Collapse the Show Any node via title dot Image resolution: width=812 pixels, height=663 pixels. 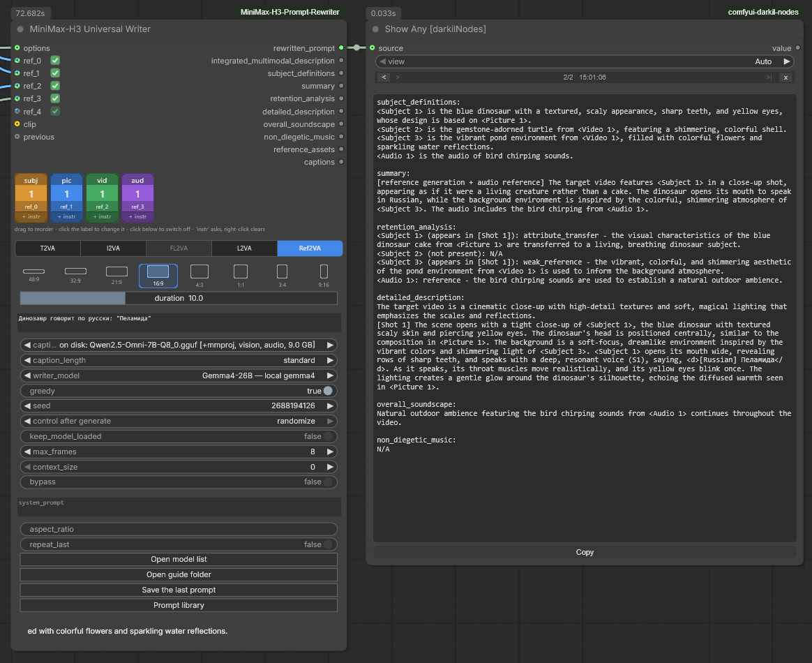tap(375, 29)
